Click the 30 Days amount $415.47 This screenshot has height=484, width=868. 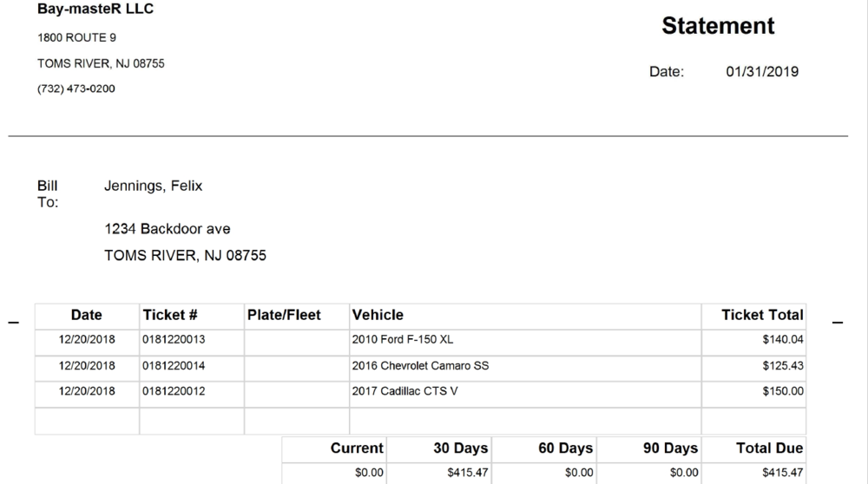point(468,473)
